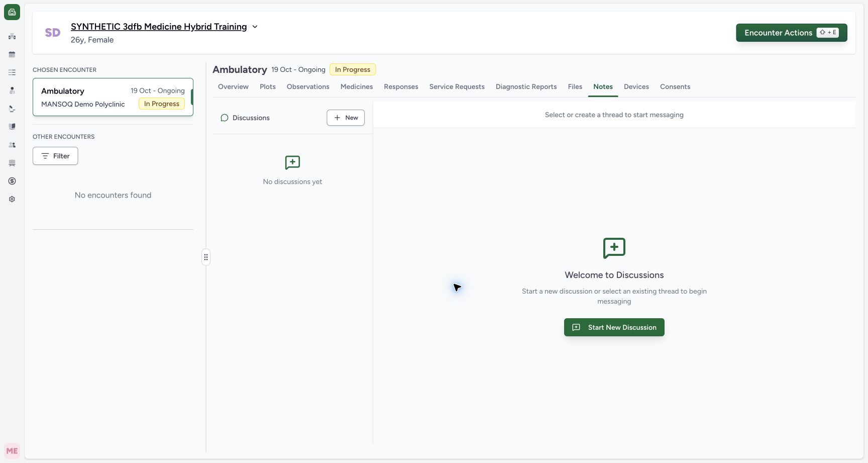Viewport: 868px width, 463px height.
Task: Click the book icon in sidebar
Action: tap(12, 127)
